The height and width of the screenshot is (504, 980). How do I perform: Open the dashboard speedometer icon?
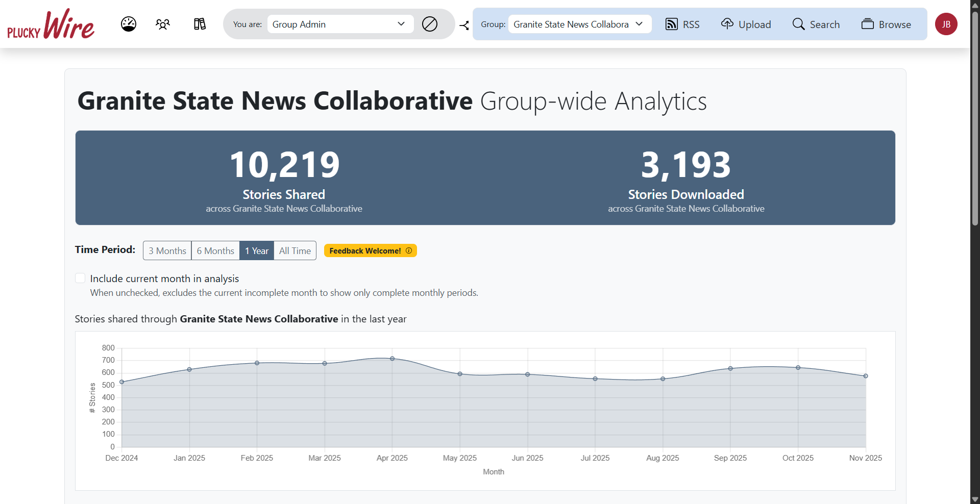point(128,24)
